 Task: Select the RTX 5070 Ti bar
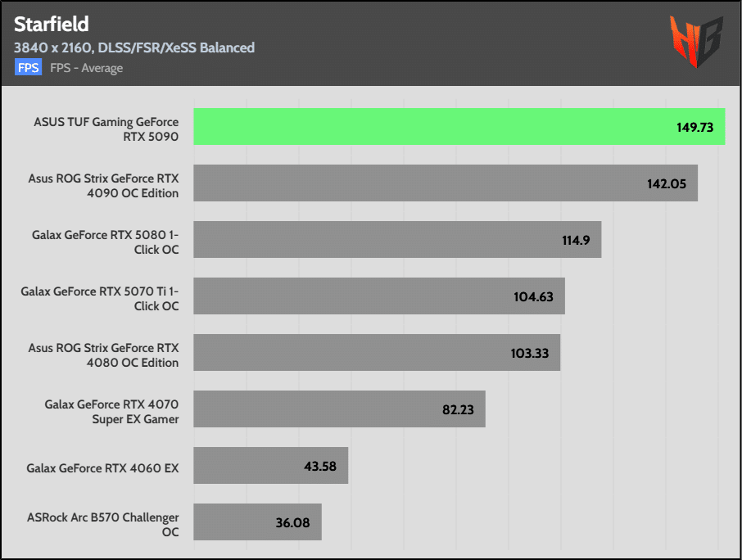379,296
